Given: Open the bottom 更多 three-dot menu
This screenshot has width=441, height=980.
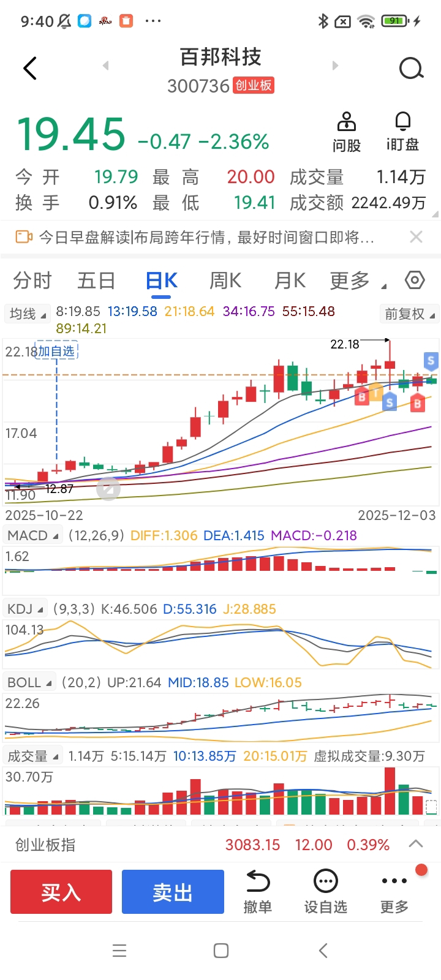Looking at the screenshot, I should 394,892.
